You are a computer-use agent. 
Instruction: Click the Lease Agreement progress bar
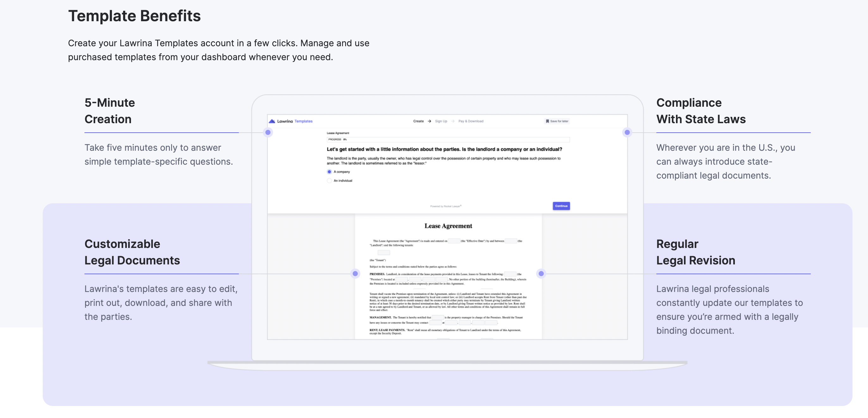coord(448,139)
